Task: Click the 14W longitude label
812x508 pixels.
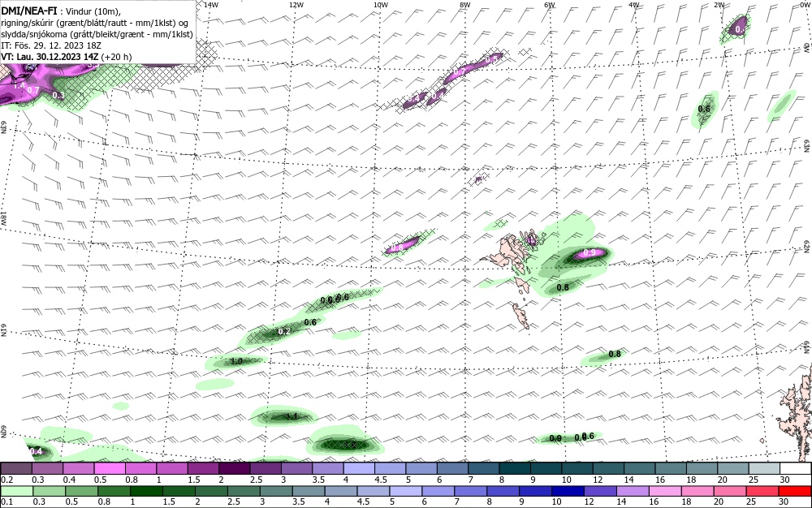Action: point(211,5)
